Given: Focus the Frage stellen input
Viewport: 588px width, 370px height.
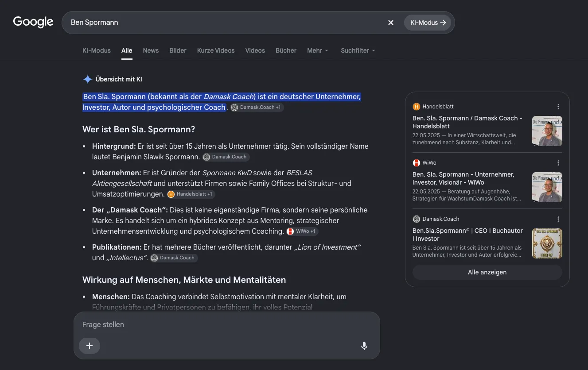Looking at the screenshot, I should coord(226,324).
